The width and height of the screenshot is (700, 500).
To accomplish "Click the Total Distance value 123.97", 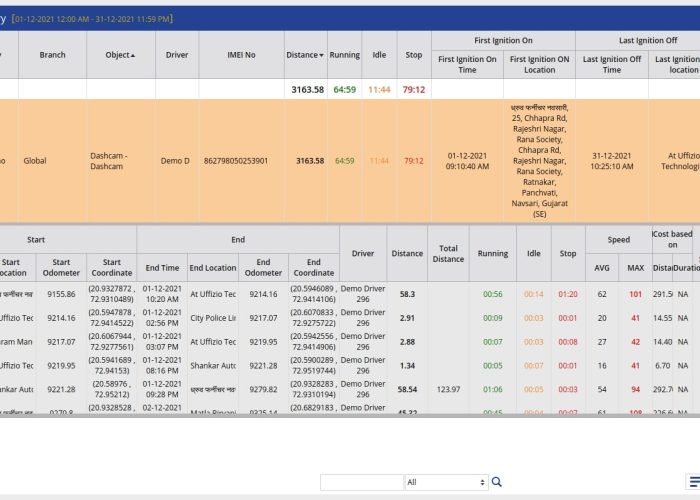I will 448,389.
